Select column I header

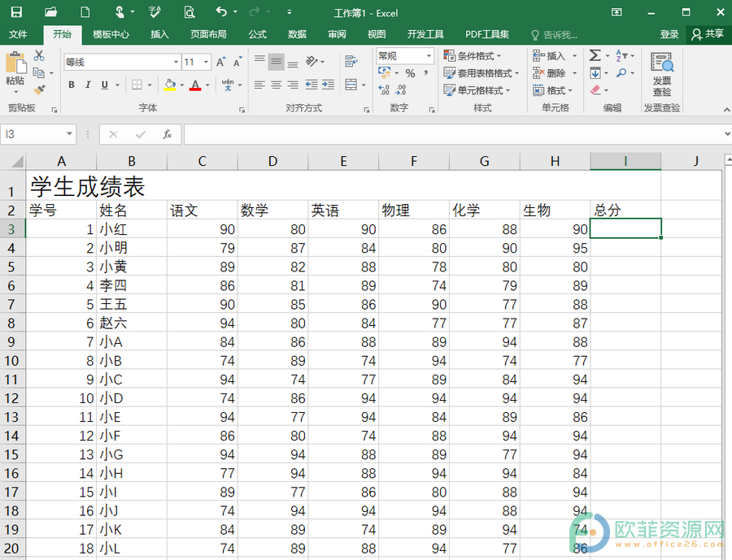click(x=625, y=162)
